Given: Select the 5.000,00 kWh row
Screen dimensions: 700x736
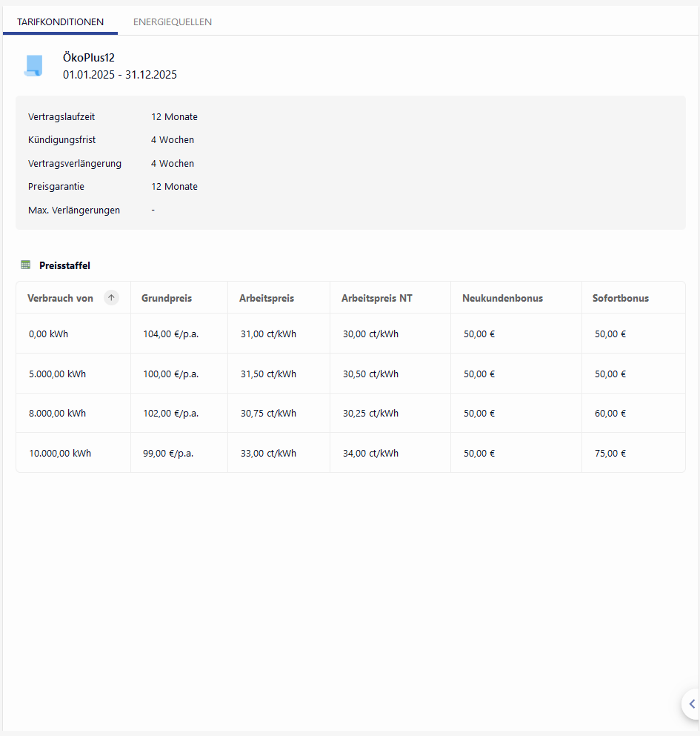Looking at the screenshot, I should point(57,374).
